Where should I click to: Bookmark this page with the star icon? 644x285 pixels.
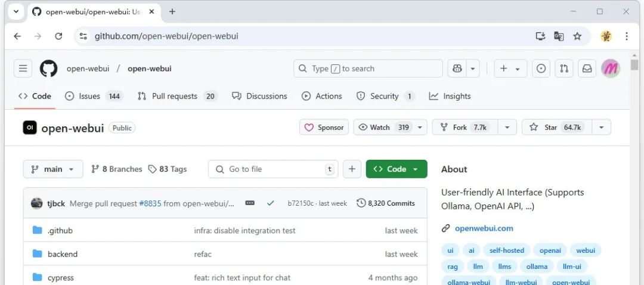click(577, 36)
